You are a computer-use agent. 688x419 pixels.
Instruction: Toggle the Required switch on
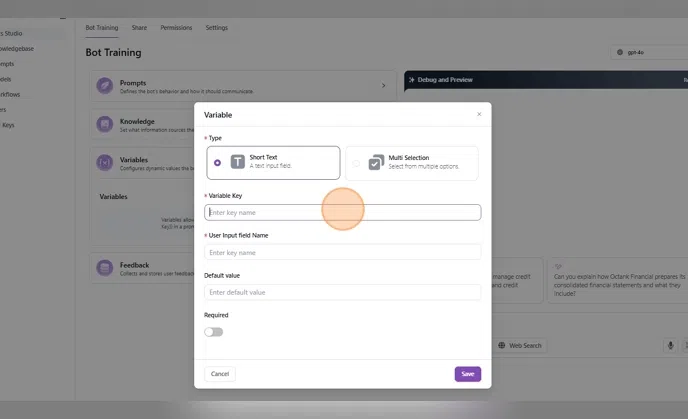[x=214, y=332]
